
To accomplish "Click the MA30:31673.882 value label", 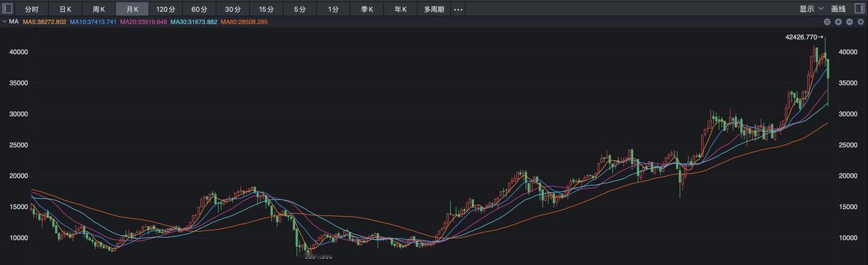I will coord(194,22).
